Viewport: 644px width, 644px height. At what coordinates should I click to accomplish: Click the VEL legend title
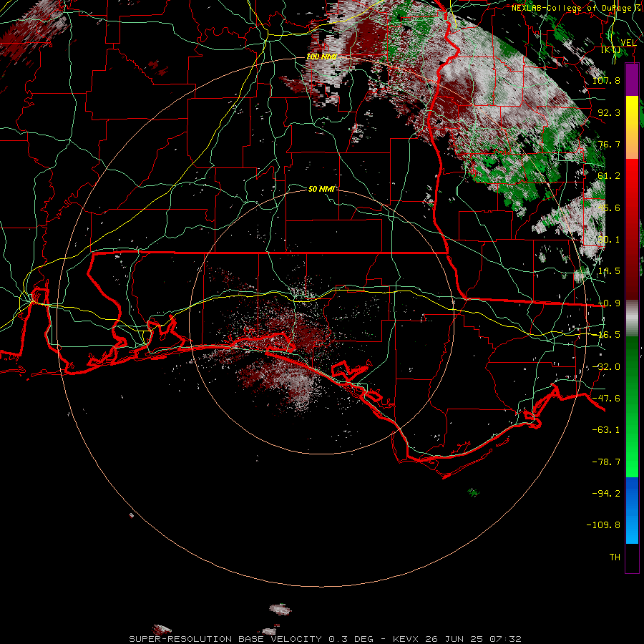pyautogui.click(x=628, y=43)
